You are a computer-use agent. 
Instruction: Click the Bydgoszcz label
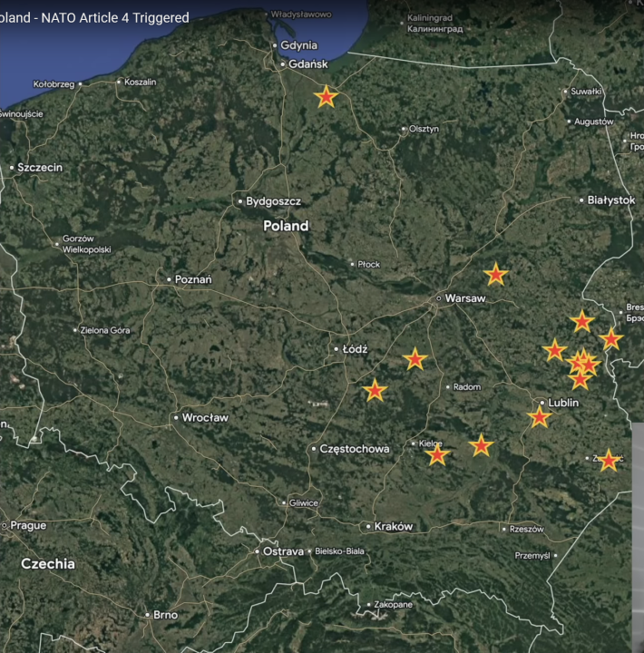[273, 201]
